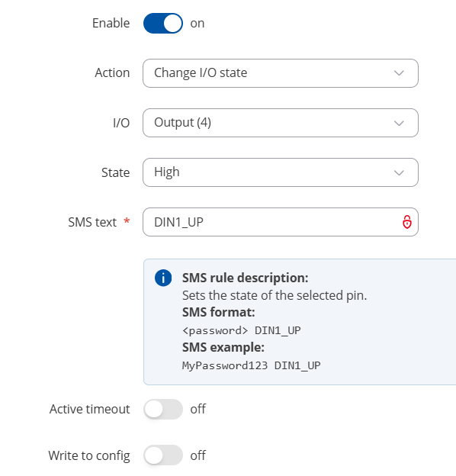Image resolution: width=456 pixels, height=476 pixels.
Task: Open the Action dropdown showing Change I/O state
Action: (x=281, y=73)
